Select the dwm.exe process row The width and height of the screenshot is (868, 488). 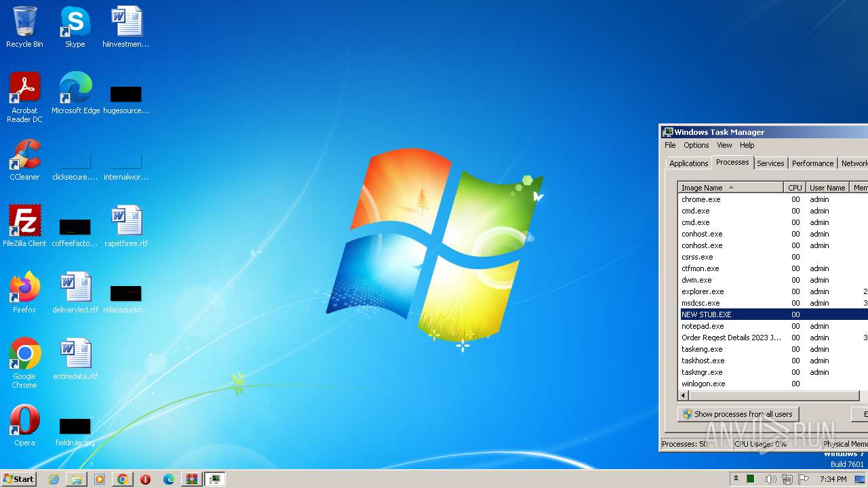tap(774, 280)
